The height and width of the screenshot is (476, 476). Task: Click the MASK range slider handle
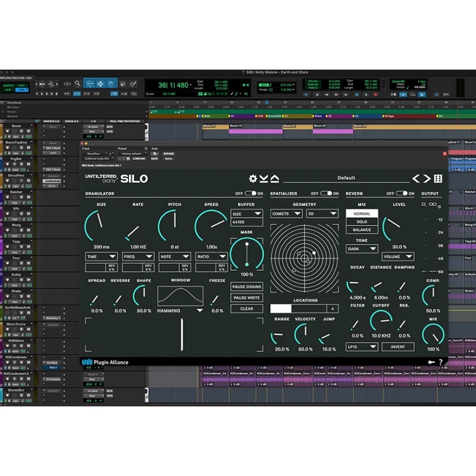pyautogui.click(x=247, y=244)
